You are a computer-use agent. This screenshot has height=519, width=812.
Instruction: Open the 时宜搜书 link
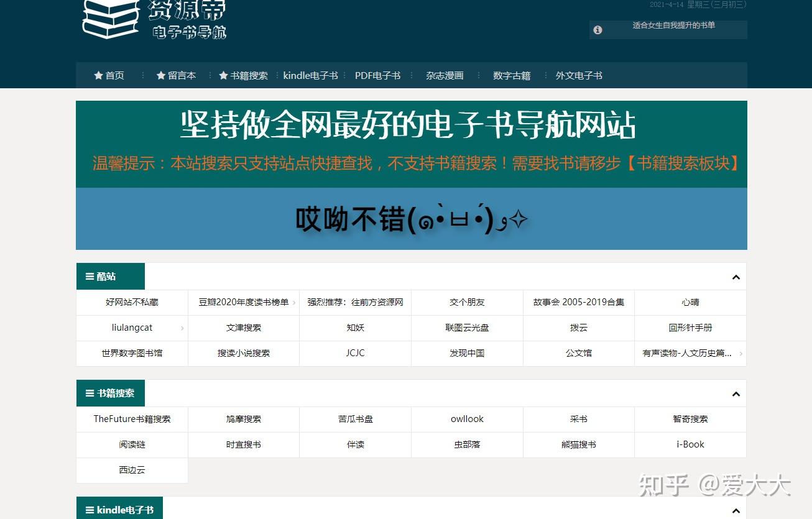[x=244, y=444]
